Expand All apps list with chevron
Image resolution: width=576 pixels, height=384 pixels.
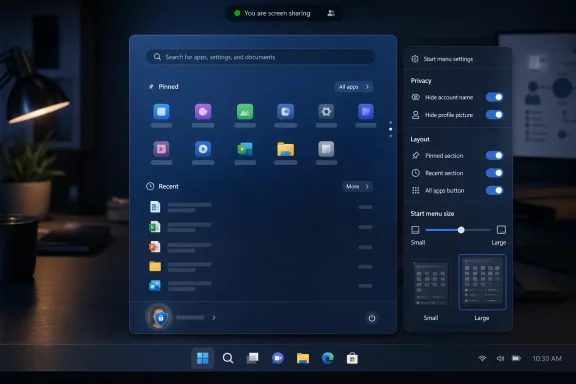354,87
